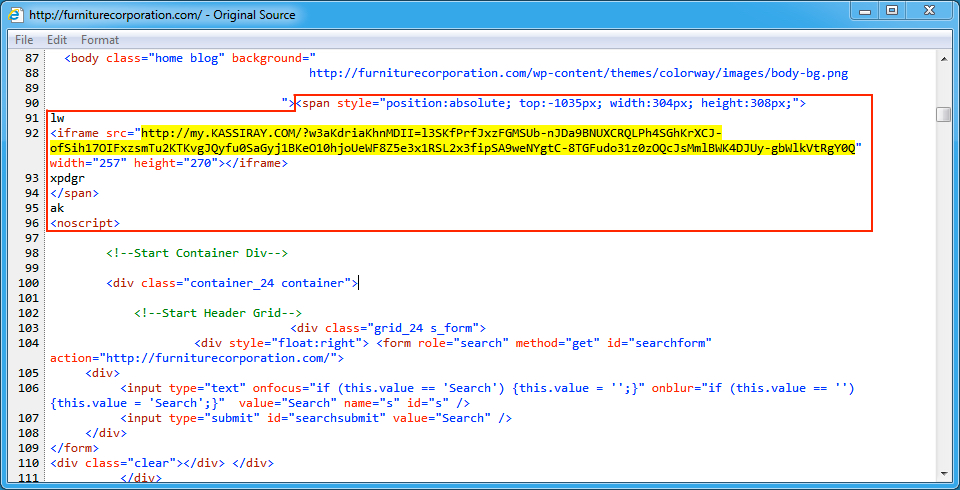The height and width of the screenshot is (490, 960).
Task: Close the Original Source window
Action: (929, 10)
